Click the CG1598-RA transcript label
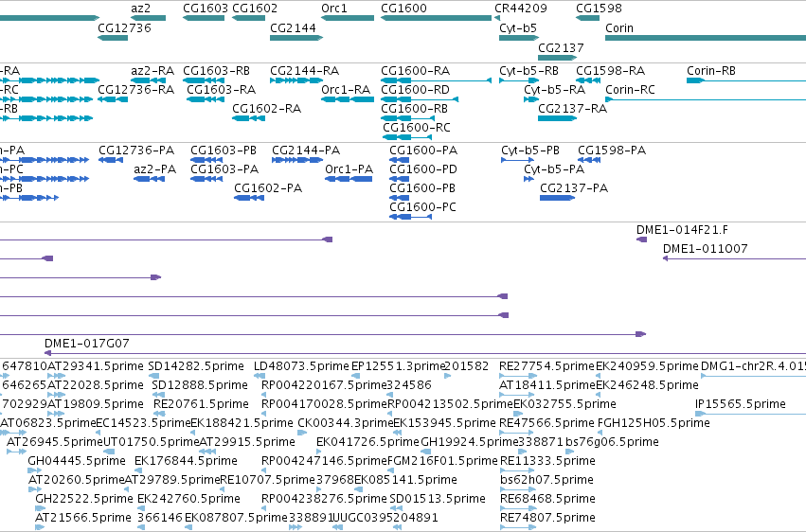The height and width of the screenshot is (532, 806). tap(610, 71)
